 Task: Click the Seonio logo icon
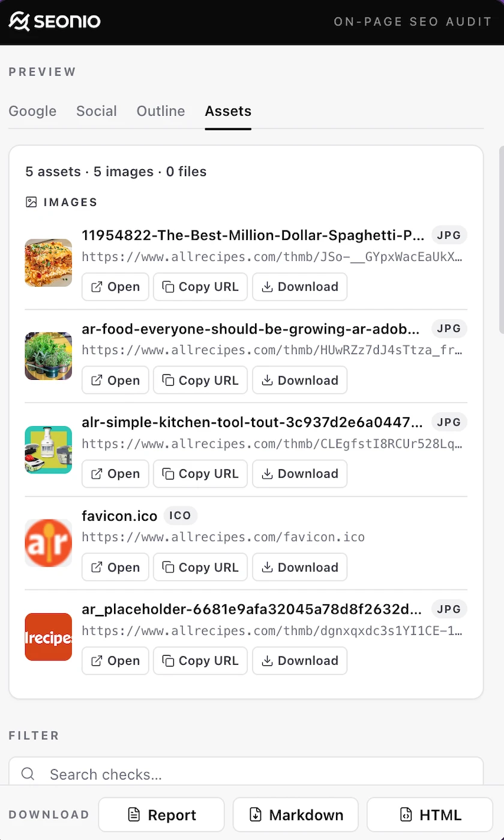coord(19,22)
